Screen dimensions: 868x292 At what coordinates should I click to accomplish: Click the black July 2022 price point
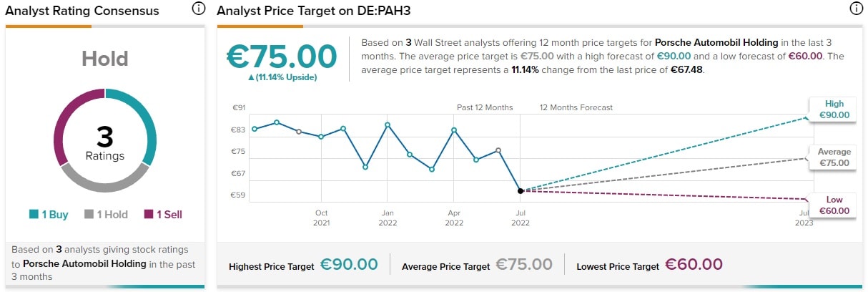[521, 190]
